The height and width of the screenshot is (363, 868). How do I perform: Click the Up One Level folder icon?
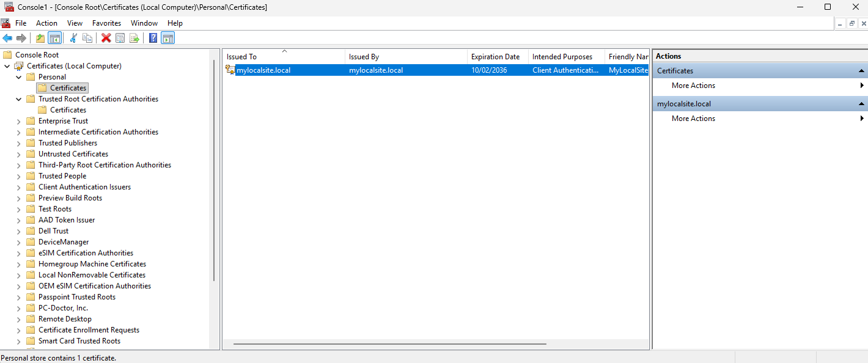40,38
